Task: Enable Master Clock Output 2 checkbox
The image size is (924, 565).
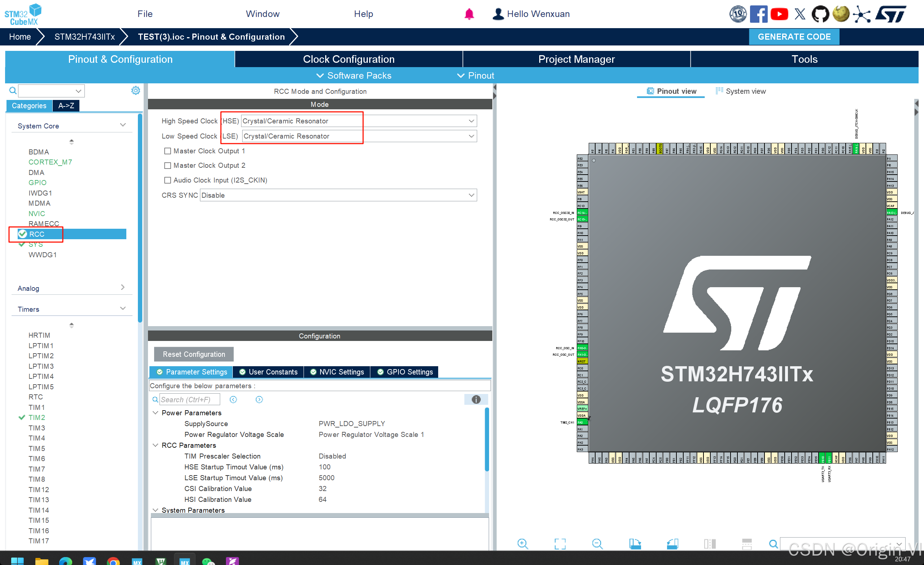Action: [167, 165]
